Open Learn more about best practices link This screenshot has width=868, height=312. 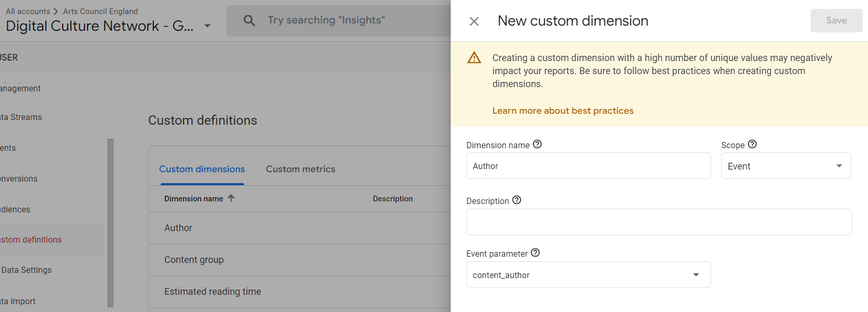click(563, 111)
